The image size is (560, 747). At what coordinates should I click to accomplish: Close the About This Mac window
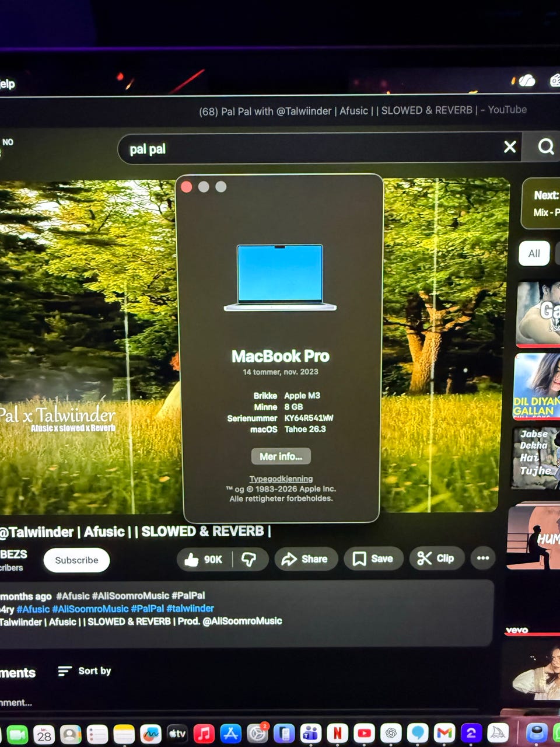point(187,187)
